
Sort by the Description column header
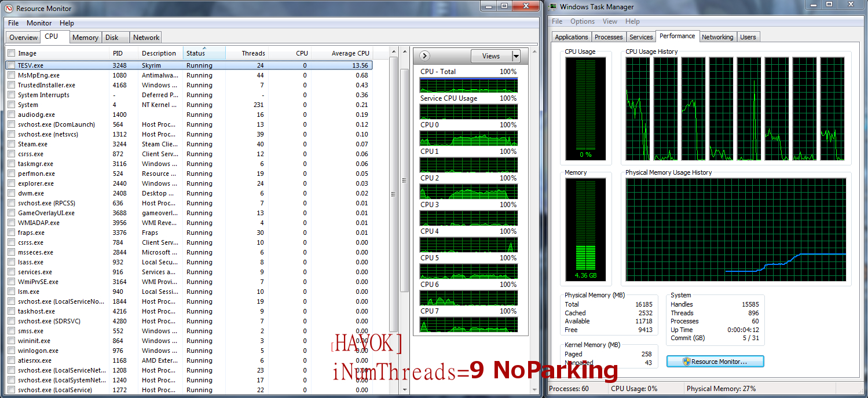160,53
